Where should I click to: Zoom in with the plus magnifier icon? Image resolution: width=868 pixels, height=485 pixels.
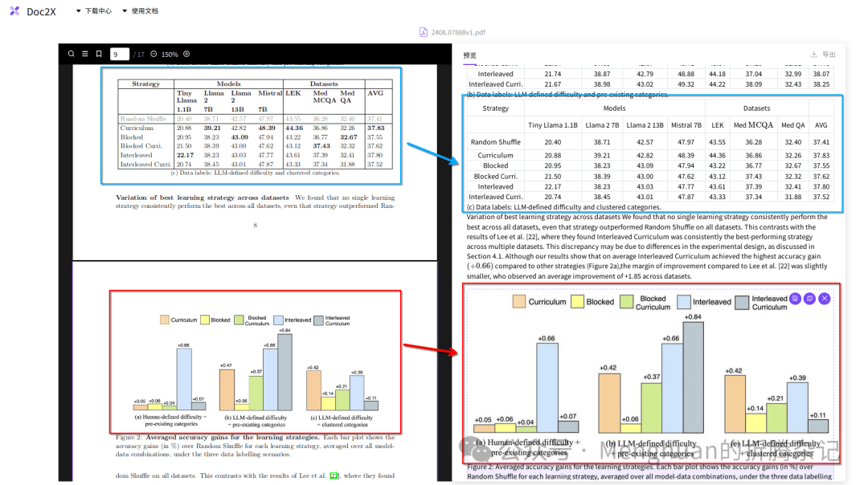(x=186, y=54)
